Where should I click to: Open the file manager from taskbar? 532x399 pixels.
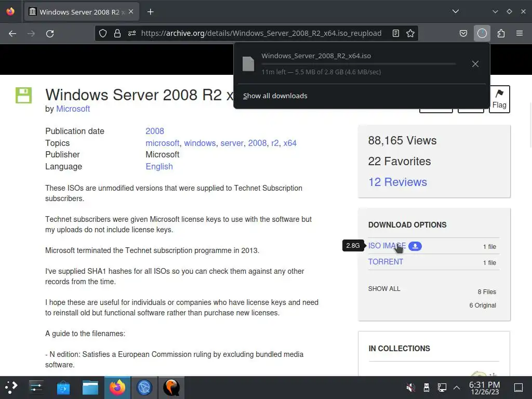click(x=90, y=388)
